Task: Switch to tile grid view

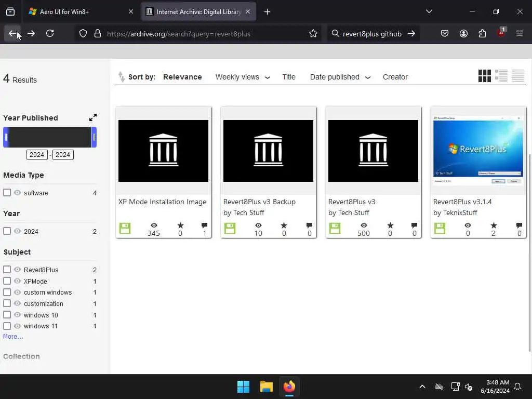Action: click(x=485, y=76)
